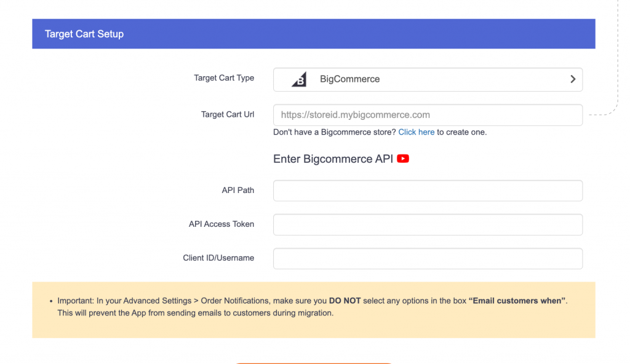Click the Enter Bigcommerce API heading
Screen dimensions: 630x364
tap(335, 159)
